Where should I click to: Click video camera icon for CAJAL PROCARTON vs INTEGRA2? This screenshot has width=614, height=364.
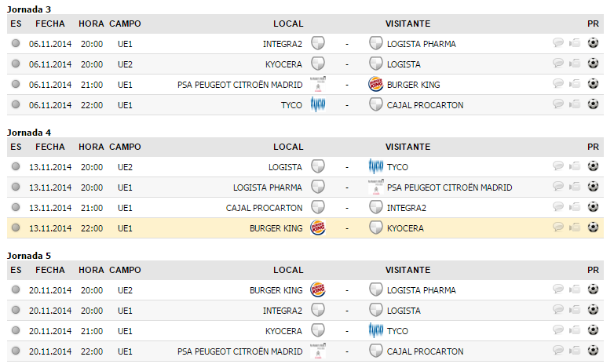[x=575, y=207]
